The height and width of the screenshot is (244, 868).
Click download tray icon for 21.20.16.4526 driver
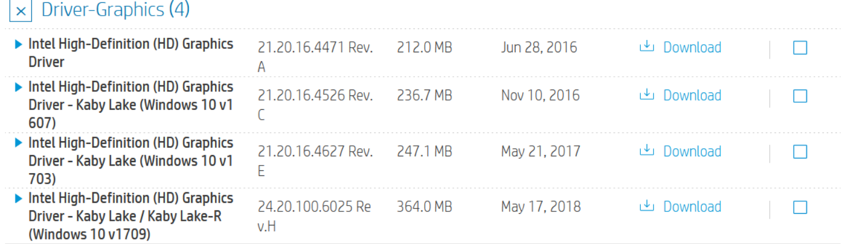coord(647,95)
